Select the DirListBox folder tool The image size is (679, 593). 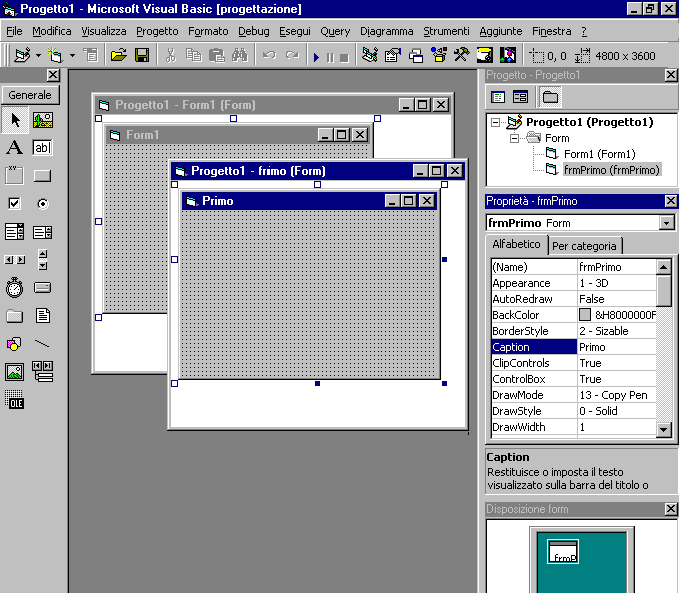[15, 316]
